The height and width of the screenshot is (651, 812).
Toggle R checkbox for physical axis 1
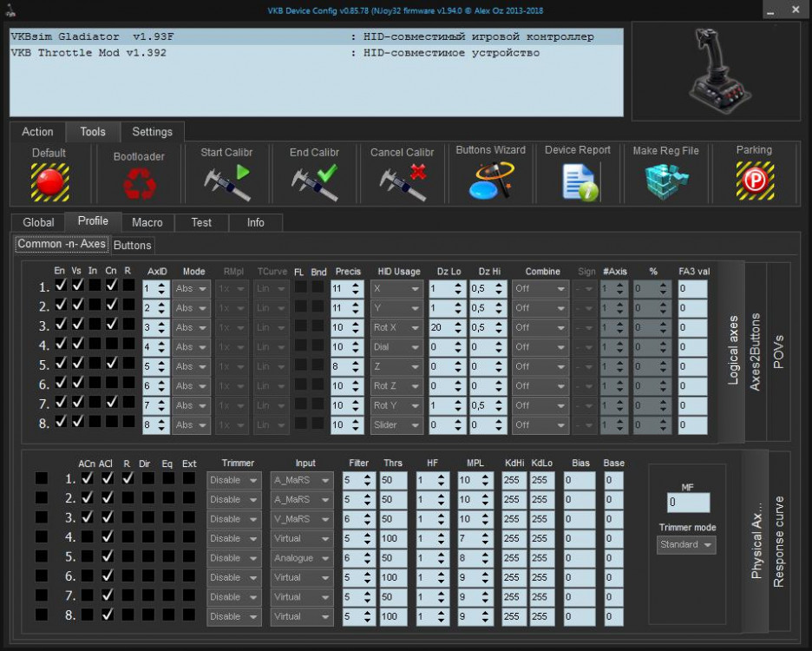tap(128, 478)
